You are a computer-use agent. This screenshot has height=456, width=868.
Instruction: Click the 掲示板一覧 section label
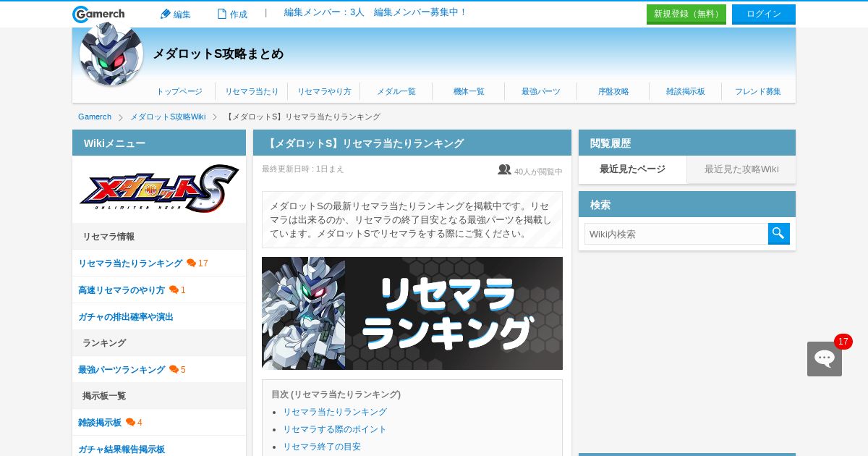tap(104, 396)
